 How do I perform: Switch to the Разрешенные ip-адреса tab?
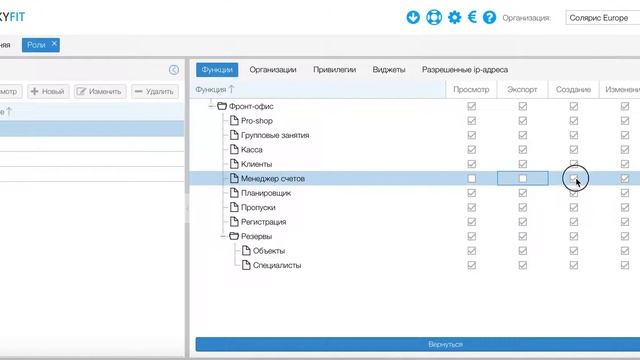465,70
